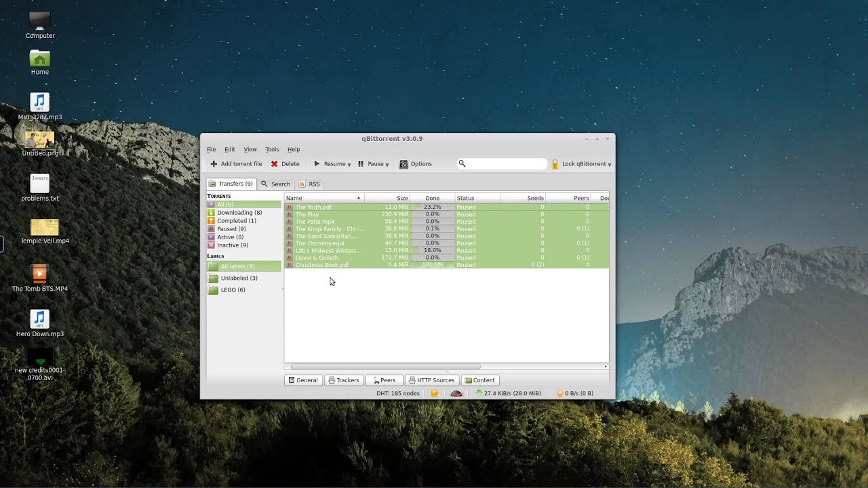Sort by the Done column header
Viewport: 868px width, 488px height.
pyautogui.click(x=432, y=198)
